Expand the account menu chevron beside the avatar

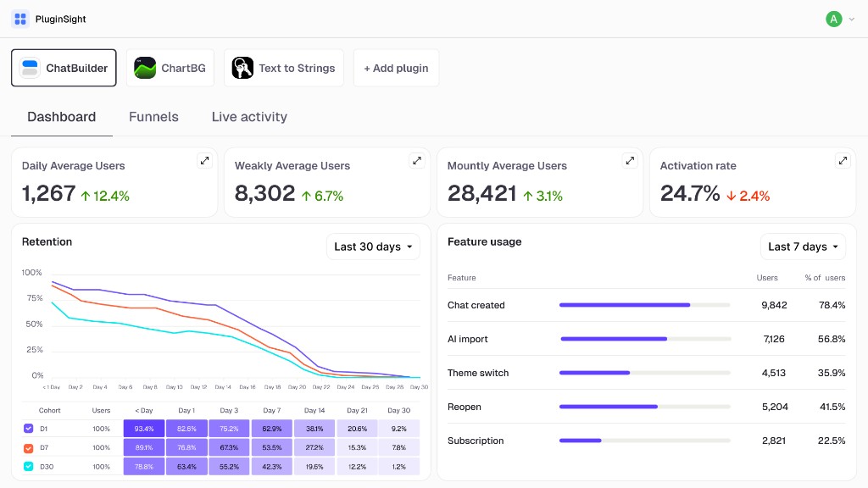pyautogui.click(x=851, y=19)
